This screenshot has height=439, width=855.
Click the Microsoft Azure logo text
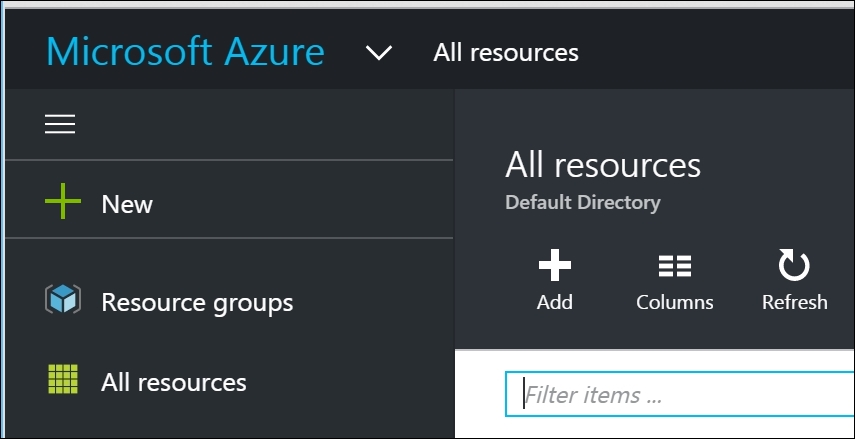185,52
